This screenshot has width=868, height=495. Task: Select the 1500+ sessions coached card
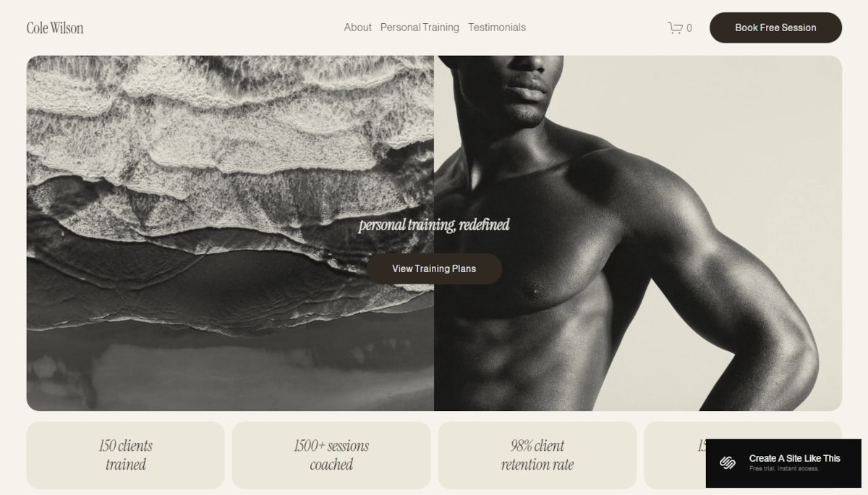[331, 455]
